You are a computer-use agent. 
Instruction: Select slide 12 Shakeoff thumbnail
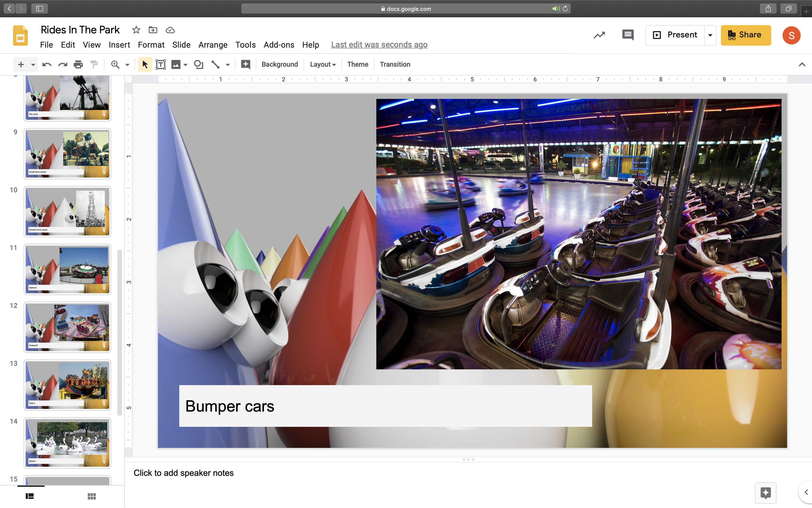tap(68, 327)
